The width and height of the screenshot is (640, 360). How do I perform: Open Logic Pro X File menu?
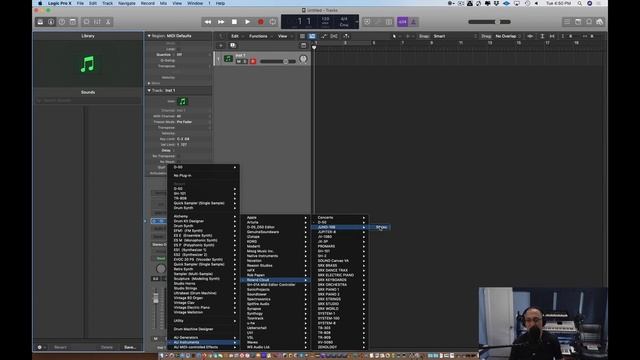(x=80, y=3)
